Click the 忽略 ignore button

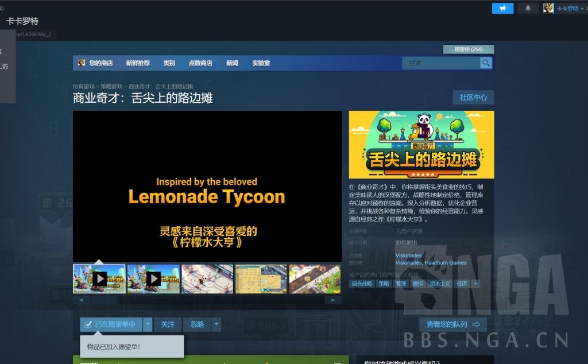click(198, 324)
